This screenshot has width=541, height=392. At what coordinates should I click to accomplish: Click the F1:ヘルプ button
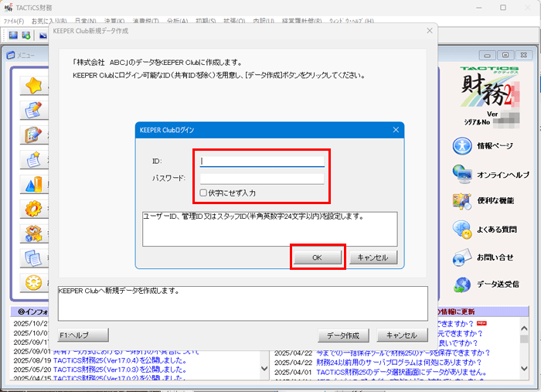(83, 336)
